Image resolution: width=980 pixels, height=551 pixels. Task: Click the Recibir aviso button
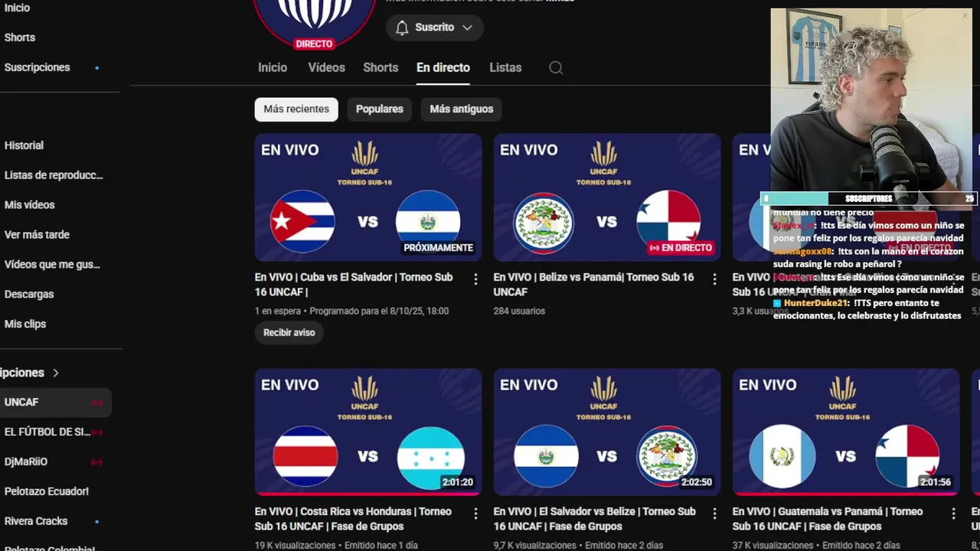pos(289,332)
